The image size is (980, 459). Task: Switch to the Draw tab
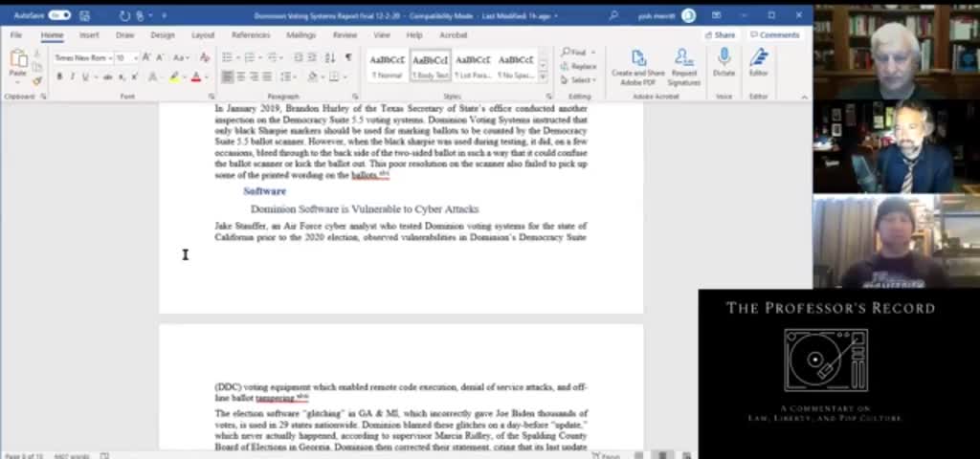(x=125, y=35)
